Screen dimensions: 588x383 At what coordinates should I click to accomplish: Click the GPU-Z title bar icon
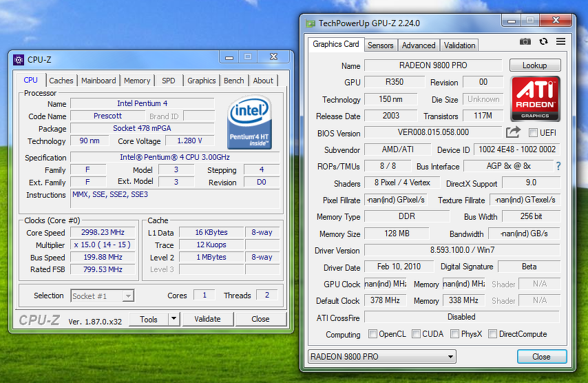click(x=311, y=23)
